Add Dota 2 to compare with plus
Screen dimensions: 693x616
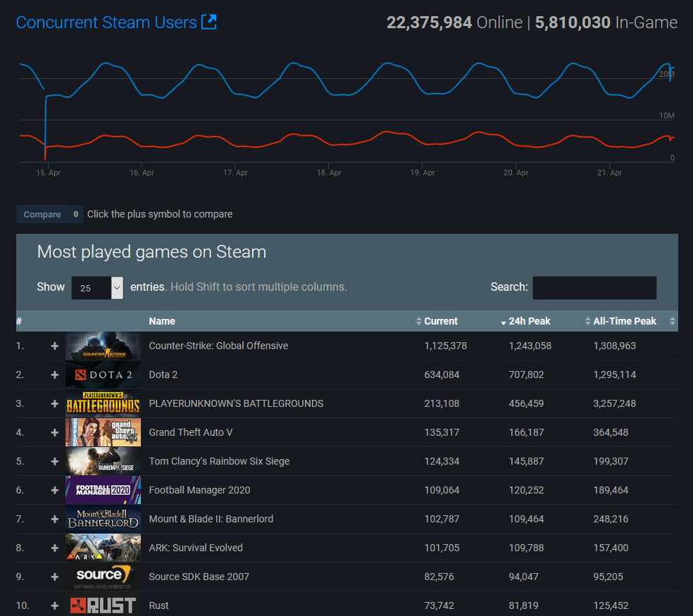click(55, 375)
